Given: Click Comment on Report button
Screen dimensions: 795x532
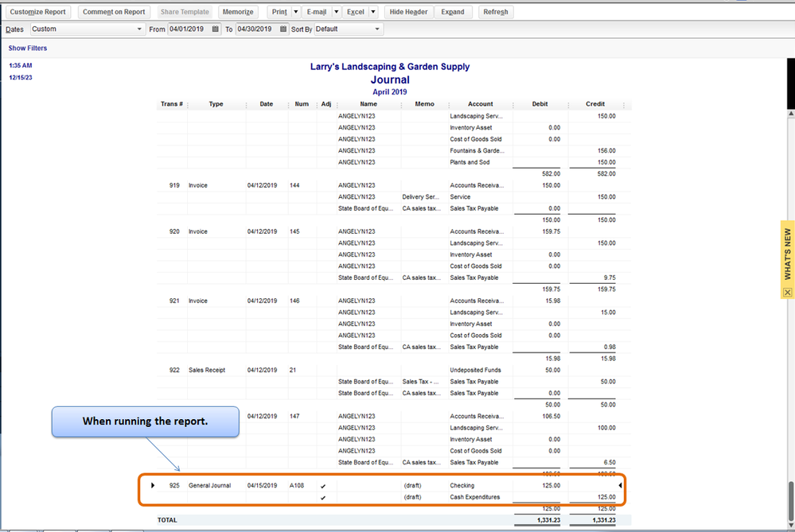Looking at the screenshot, I should [114, 12].
